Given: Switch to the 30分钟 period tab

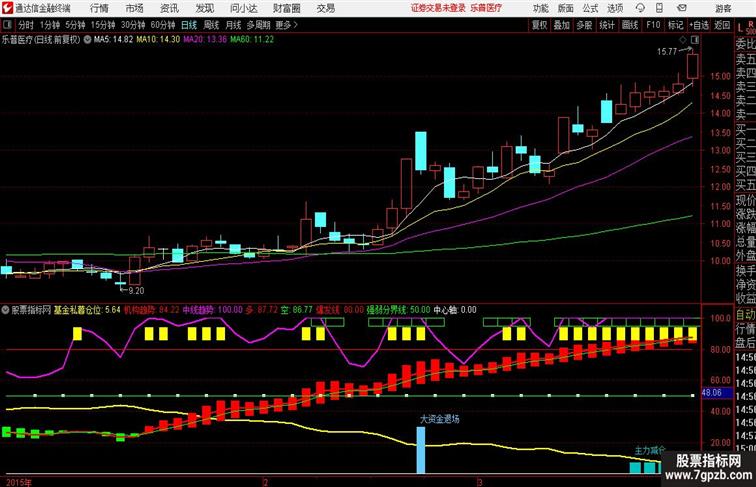Looking at the screenshot, I should coord(133,25).
